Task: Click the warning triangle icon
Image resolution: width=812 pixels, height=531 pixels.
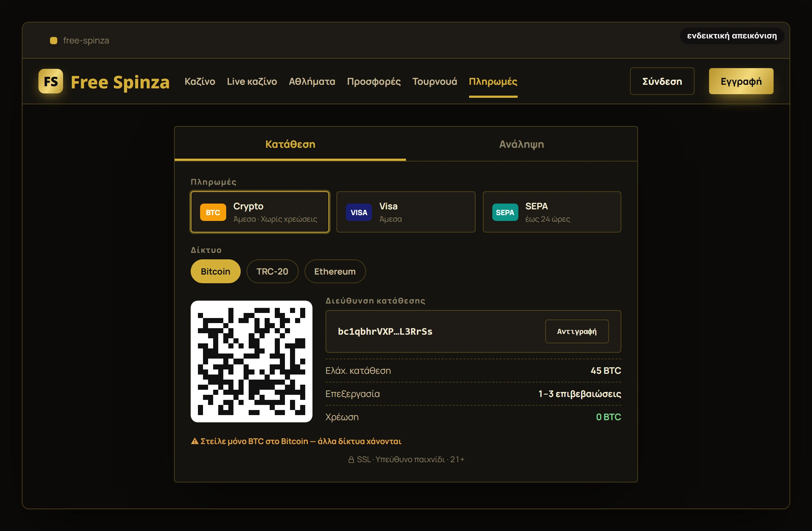Action: 195,441
